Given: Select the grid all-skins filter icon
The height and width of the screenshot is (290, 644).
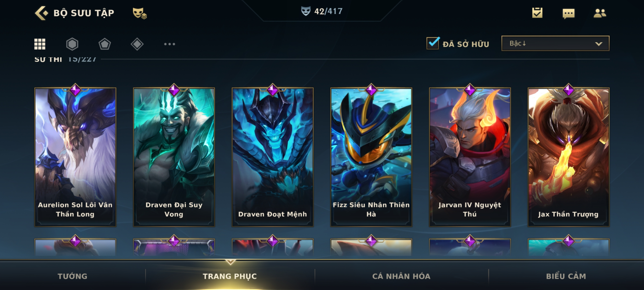Looking at the screenshot, I should (x=40, y=44).
